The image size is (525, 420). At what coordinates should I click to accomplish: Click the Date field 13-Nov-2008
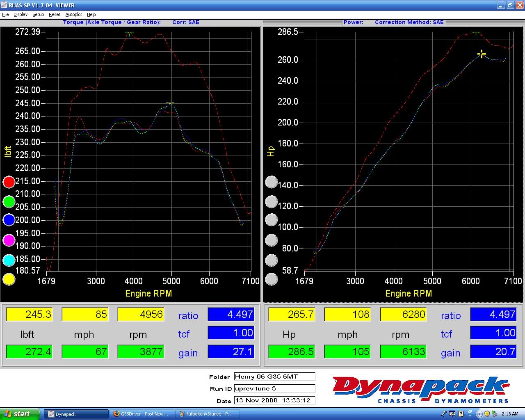pos(274,400)
